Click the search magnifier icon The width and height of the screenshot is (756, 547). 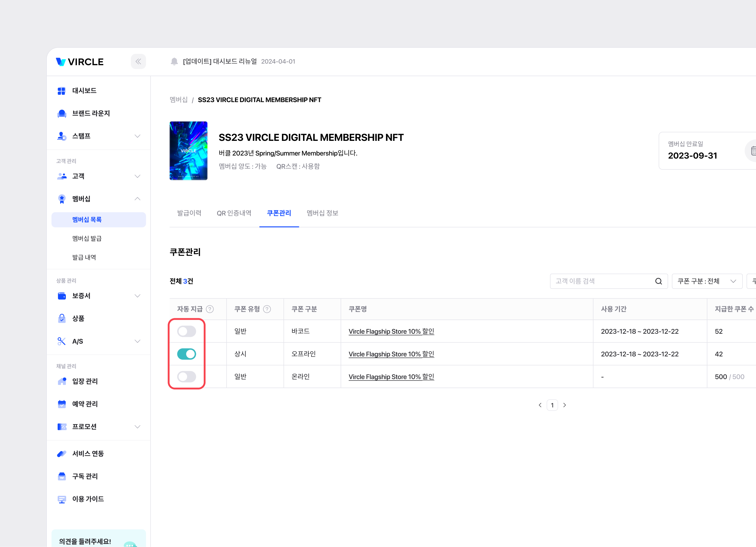click(x=658, y=281)
